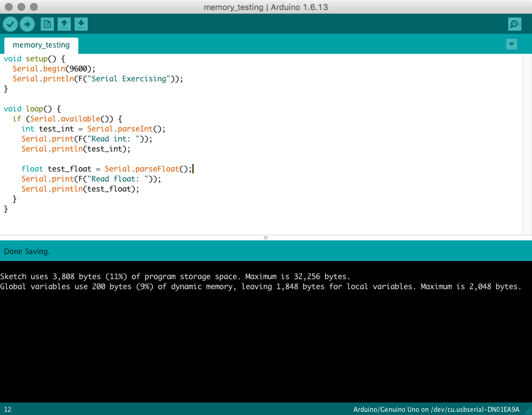Click the 'Sketch uses 3,808 bytes' console line
Screen dimensions: 532x415
click(x=175, y=276)
